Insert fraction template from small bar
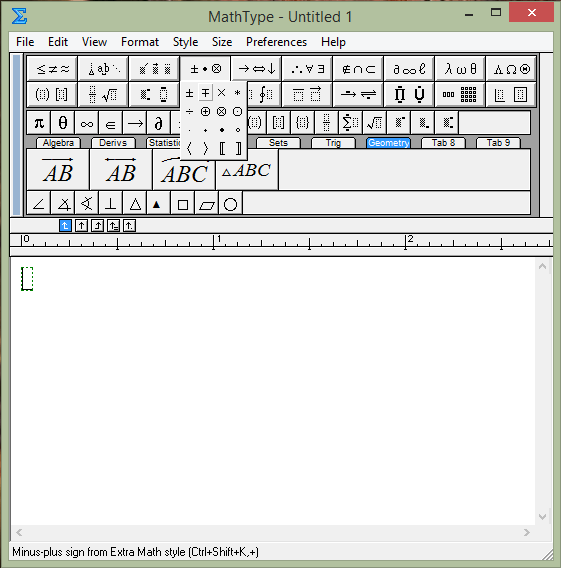Screen dimensions: 561x568 pos(326,123)
